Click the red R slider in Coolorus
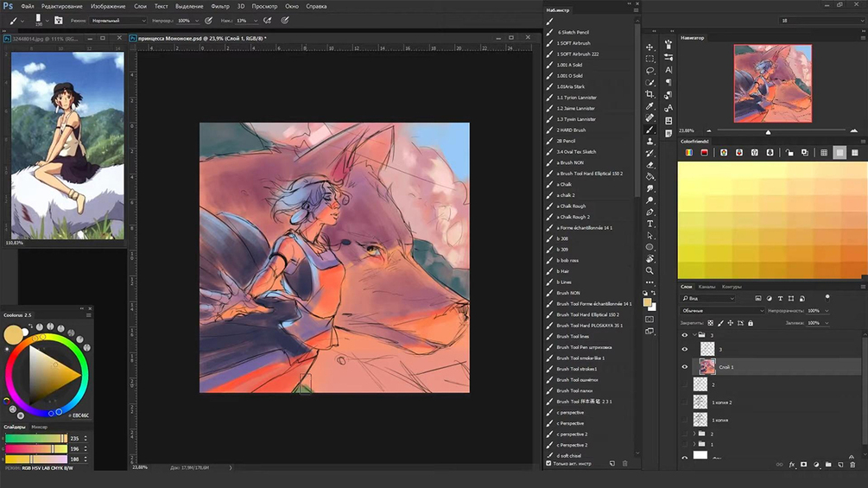 click(36, 438)
